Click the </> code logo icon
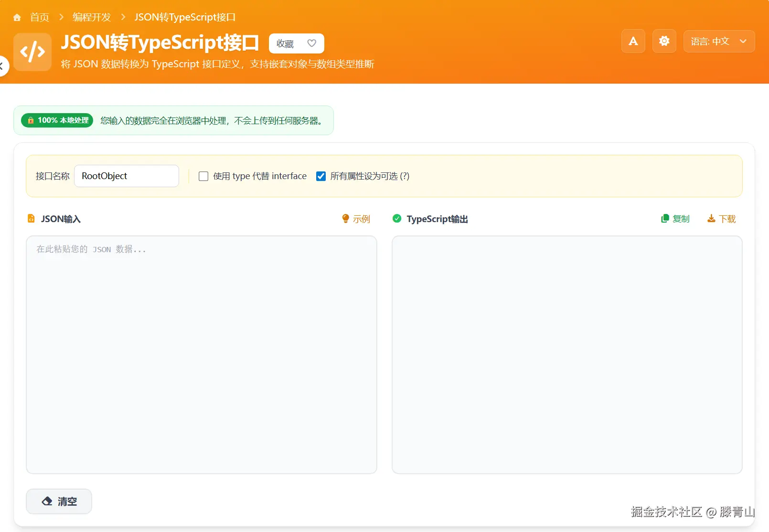The width and height of the screenshot is (769, 532). coord(32,52)
